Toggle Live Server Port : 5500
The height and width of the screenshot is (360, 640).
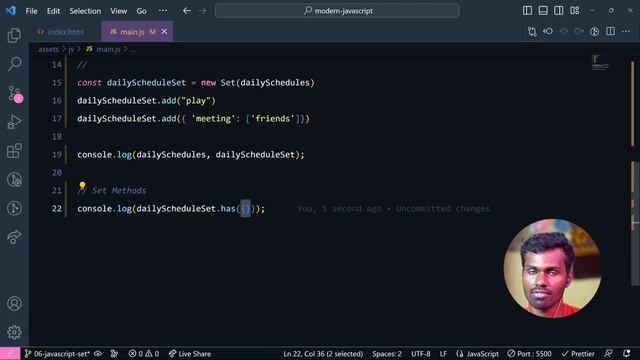pos(529,354)
